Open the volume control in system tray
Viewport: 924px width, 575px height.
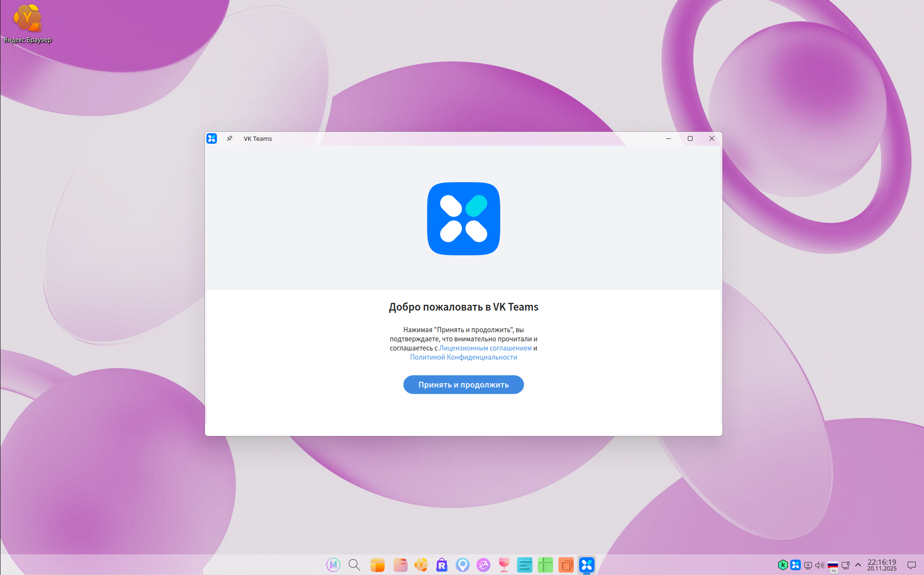click(x=820, y=565)
